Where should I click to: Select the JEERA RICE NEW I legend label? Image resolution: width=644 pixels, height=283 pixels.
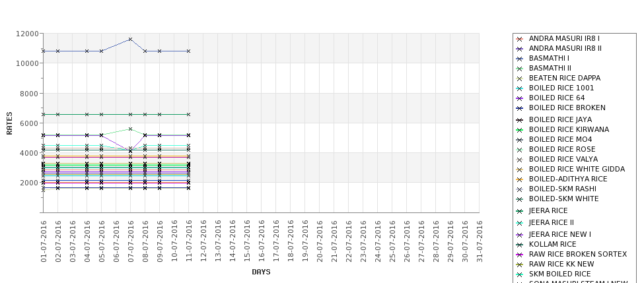pyautogui.click(x=560, y=234)
